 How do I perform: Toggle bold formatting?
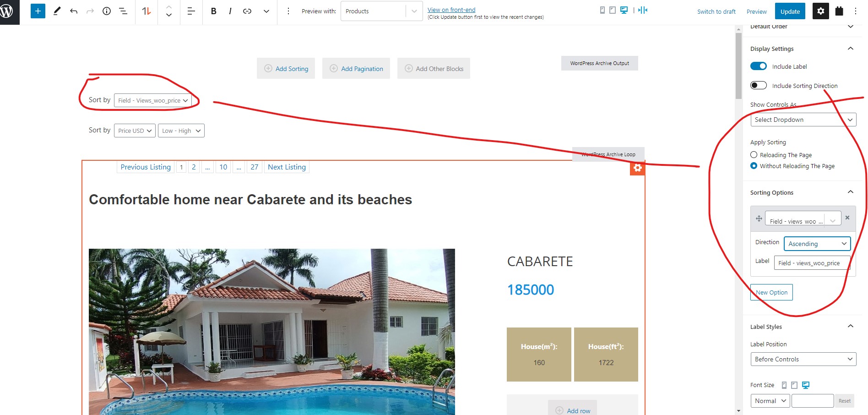[213, 11]
